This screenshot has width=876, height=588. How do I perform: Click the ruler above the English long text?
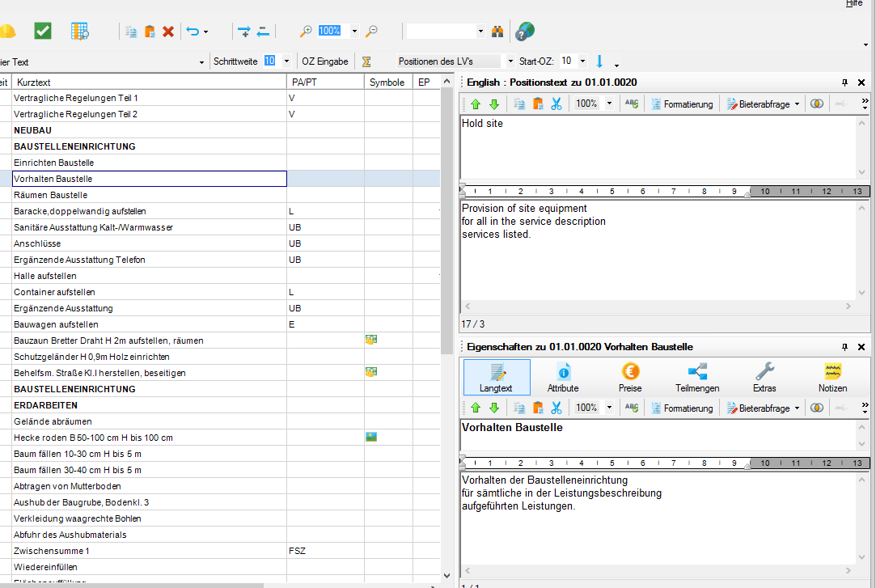tap(665, 192)
